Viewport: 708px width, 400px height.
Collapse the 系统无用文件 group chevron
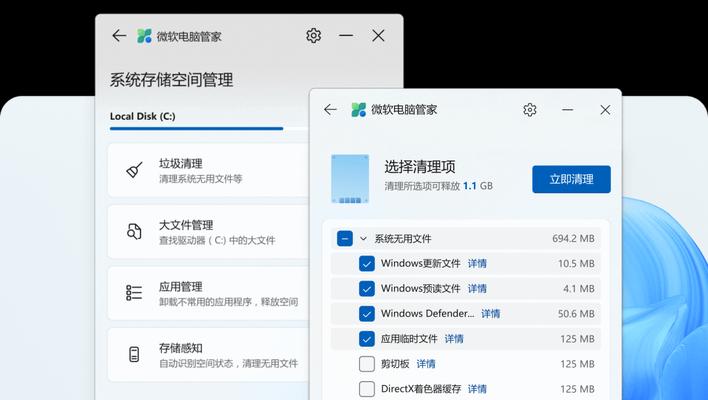pyautogui.click(x=363, y=239)
